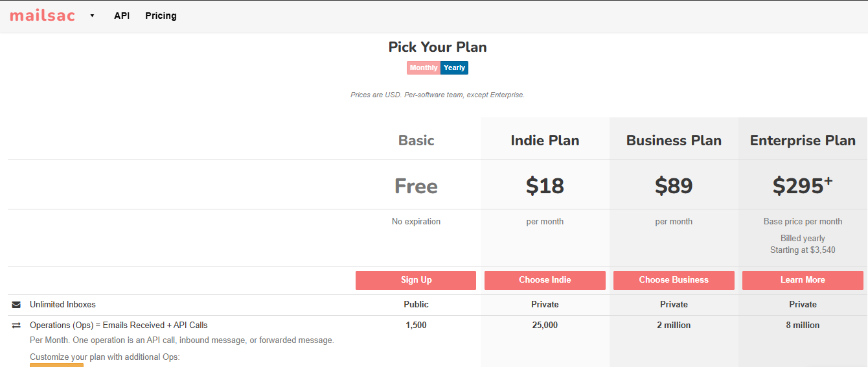This screenshot has width=868, height=367.
Task: Click the Basic plan heading
Action: pos(417,140)
